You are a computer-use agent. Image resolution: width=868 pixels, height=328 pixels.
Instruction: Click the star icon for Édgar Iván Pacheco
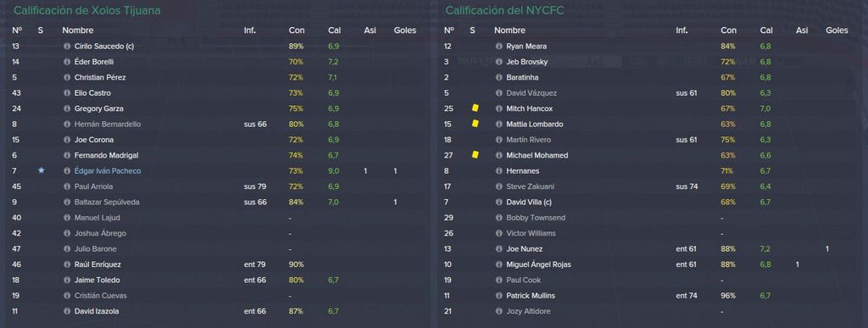click(41, 171)
